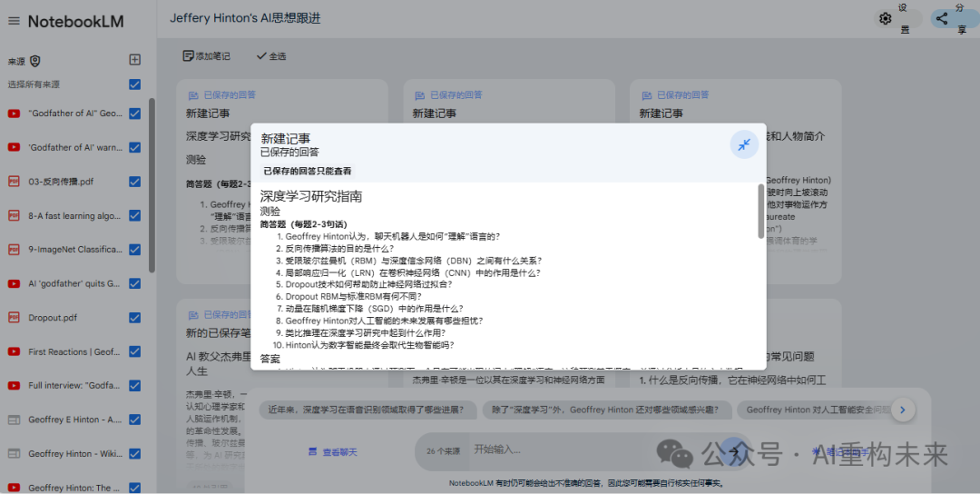Image resolution: width=980 pixels, height=494 pixels.
Task: Uncheck Full interview: "Godfa... checkbox
Action: click(x=134, y=386)
